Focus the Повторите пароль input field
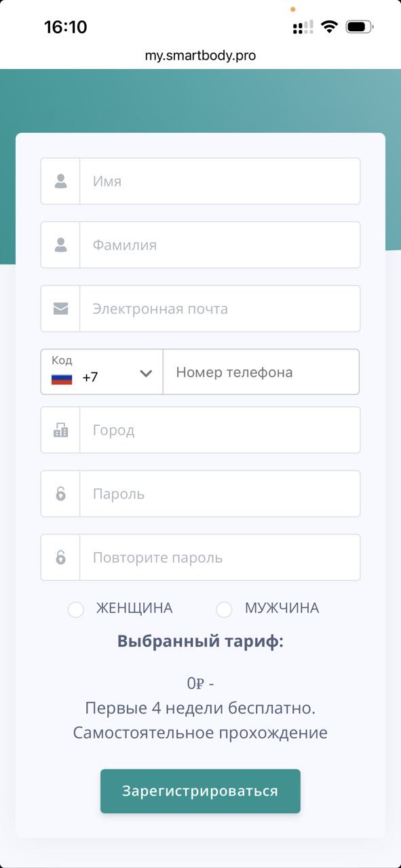Screen dimensions: 401x868 coord(220,557)
